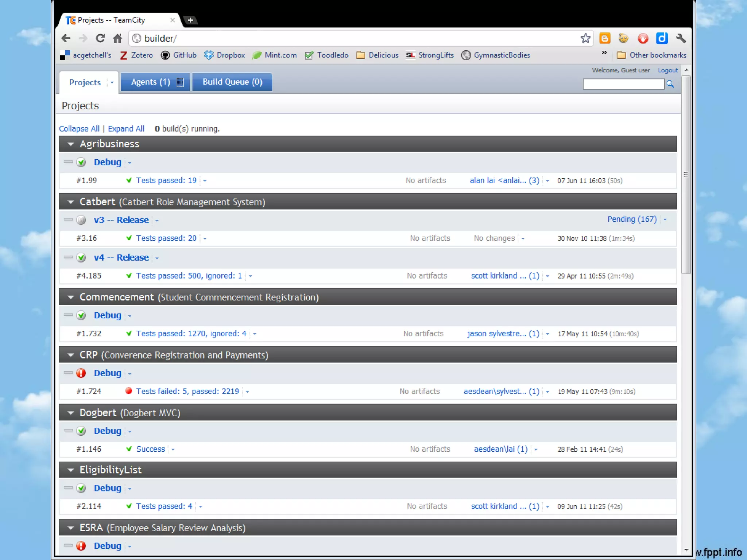Click the minus handle beside EligibilityList Debug
This screenshot has height=560, width=747.
[68, 487]
